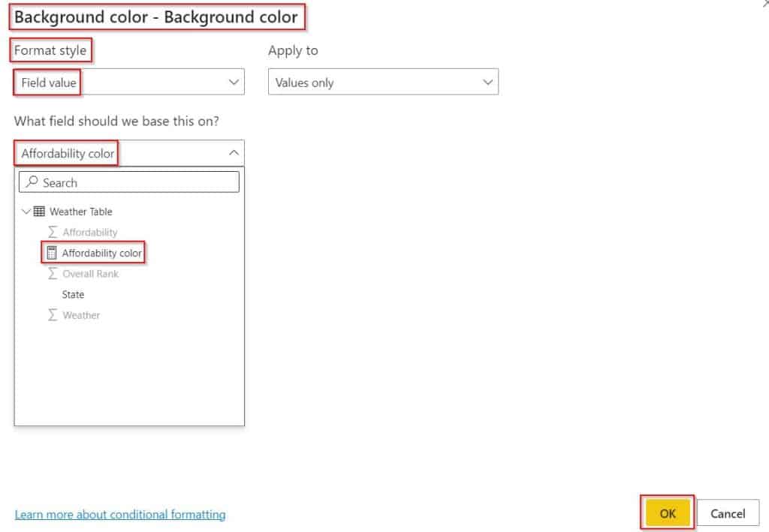This screenshot has width=769, height=532.
Task: Select the State field
Action: coord(73,294)
